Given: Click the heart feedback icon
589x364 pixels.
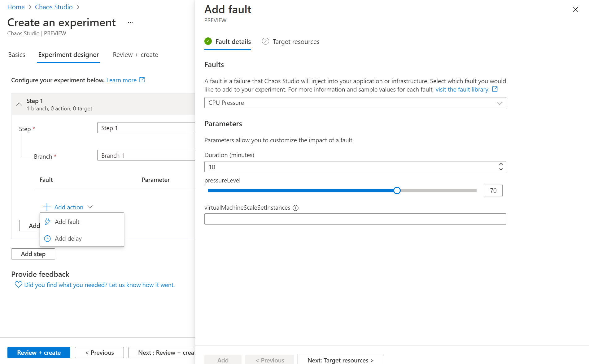Looking at the screenshot, I should (18, 285).
